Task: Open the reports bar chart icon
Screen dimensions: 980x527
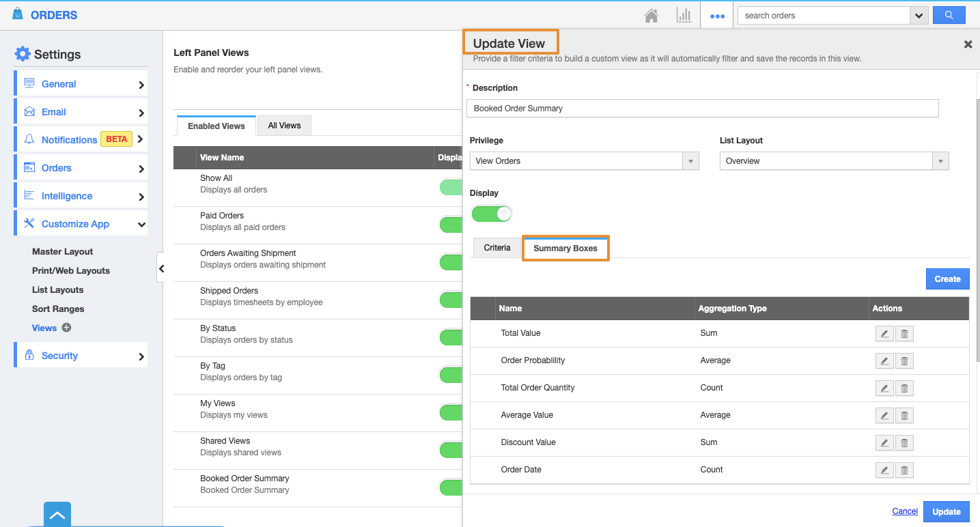Action: 684,16
